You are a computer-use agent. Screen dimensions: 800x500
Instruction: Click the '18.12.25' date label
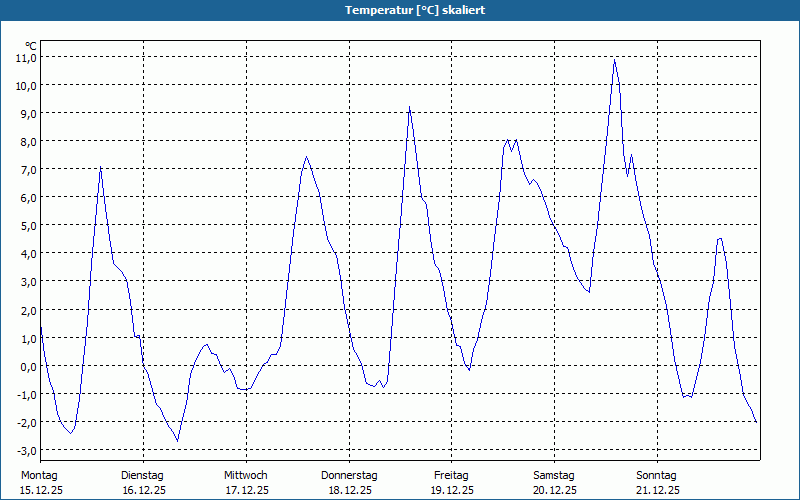(350, 491)
